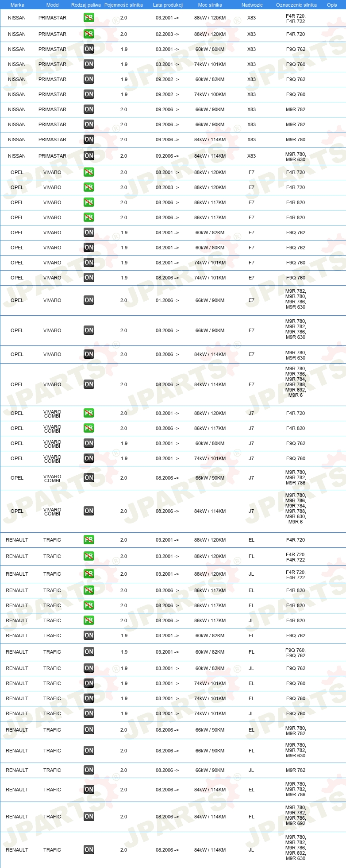Image resolution: width=346 pixels, height=868 pixels.
Task: Click the Oznaczenie silnika column header
Action: tap(296, 5)
